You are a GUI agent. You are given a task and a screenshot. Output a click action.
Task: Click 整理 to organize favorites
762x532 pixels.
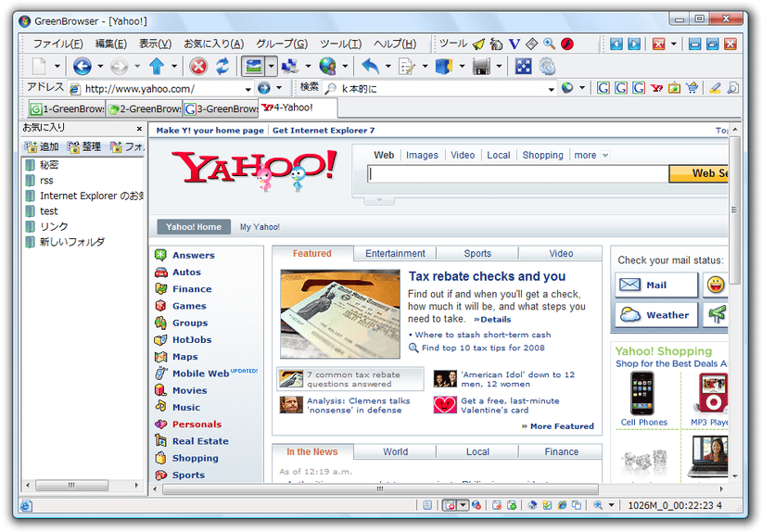tap(84, 146)
